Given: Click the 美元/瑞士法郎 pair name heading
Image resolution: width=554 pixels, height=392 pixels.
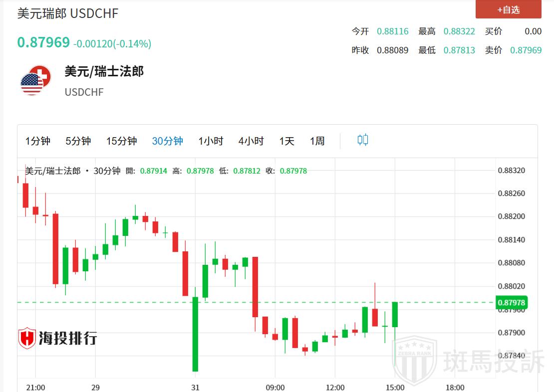Looking at the screenshot, I should pos(104,71).
